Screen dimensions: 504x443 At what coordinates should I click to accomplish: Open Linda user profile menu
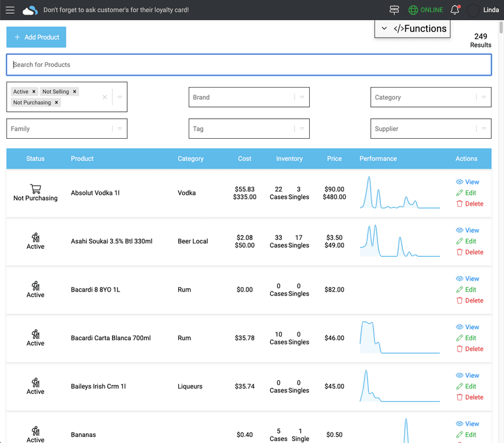coord(484,10)
